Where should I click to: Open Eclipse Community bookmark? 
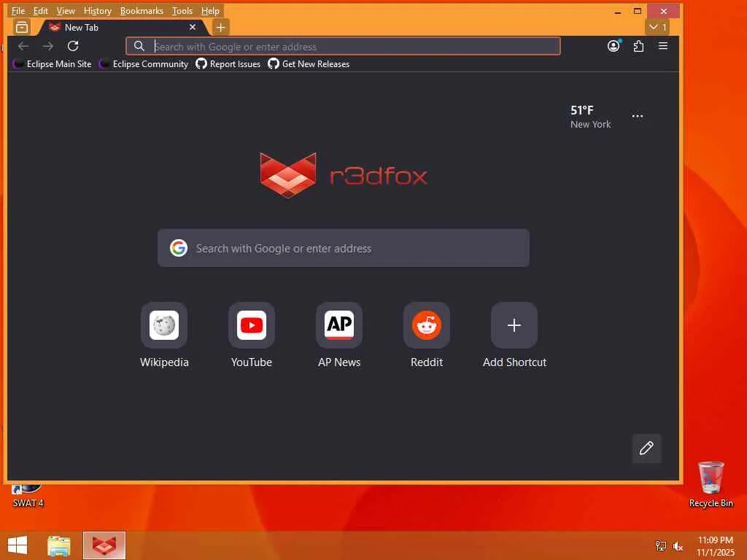point(144,64)
